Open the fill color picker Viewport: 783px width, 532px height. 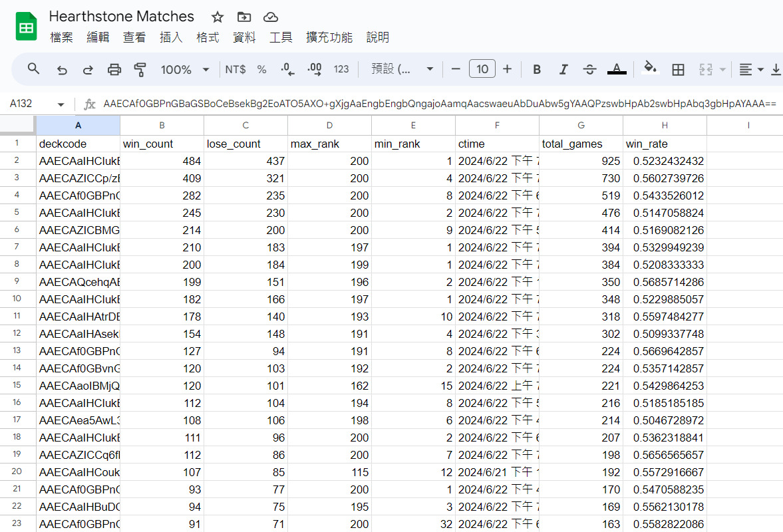650,68
